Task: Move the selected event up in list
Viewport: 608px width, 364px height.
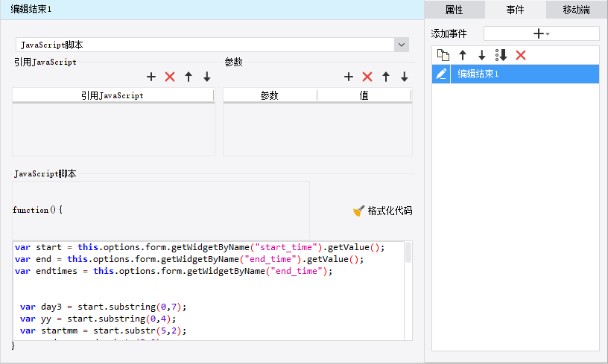Action: pos(463,55)
